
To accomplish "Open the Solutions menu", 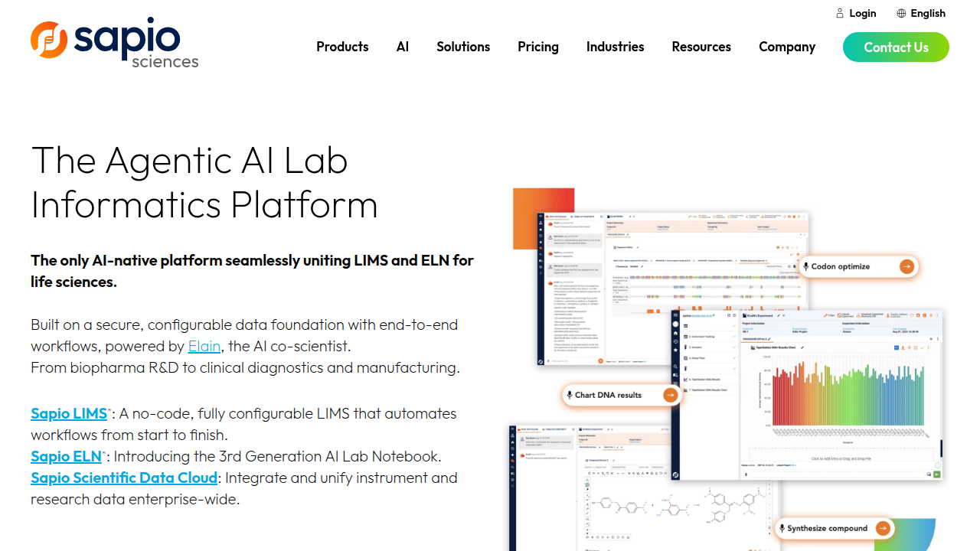I will click(463, 47).
